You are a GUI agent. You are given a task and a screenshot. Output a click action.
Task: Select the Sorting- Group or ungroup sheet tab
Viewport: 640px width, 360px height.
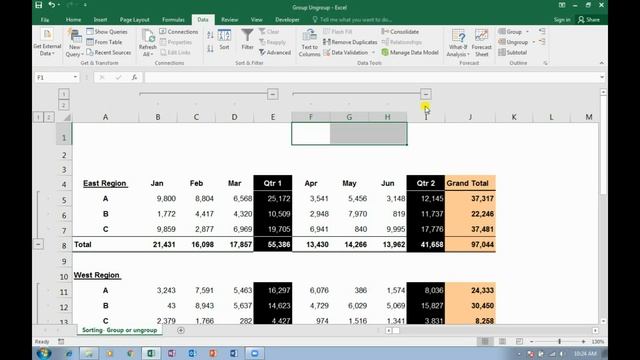(120, 330)
